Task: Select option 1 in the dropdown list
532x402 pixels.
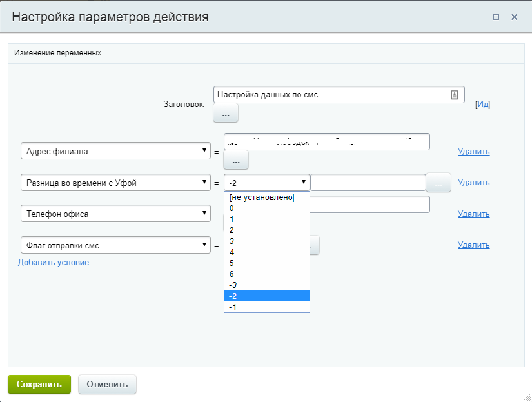Action: (267, 219)
